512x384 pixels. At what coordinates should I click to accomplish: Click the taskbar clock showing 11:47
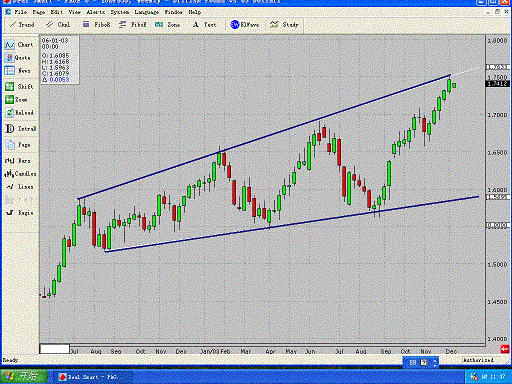(493, 377)
